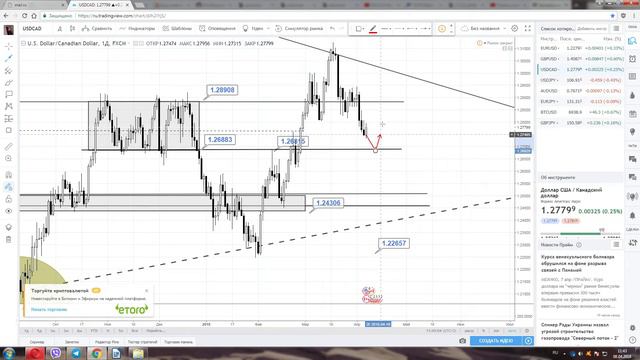Image resolution: width=640 pixels, height=360 pixels.
Task: Take a chart snapshot with camera icon
Action: [462, 341]
